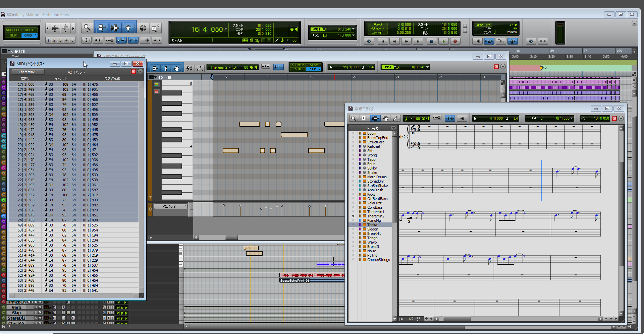Toggle visibility dot for Theremin2 in score editor

click(353, 216)
